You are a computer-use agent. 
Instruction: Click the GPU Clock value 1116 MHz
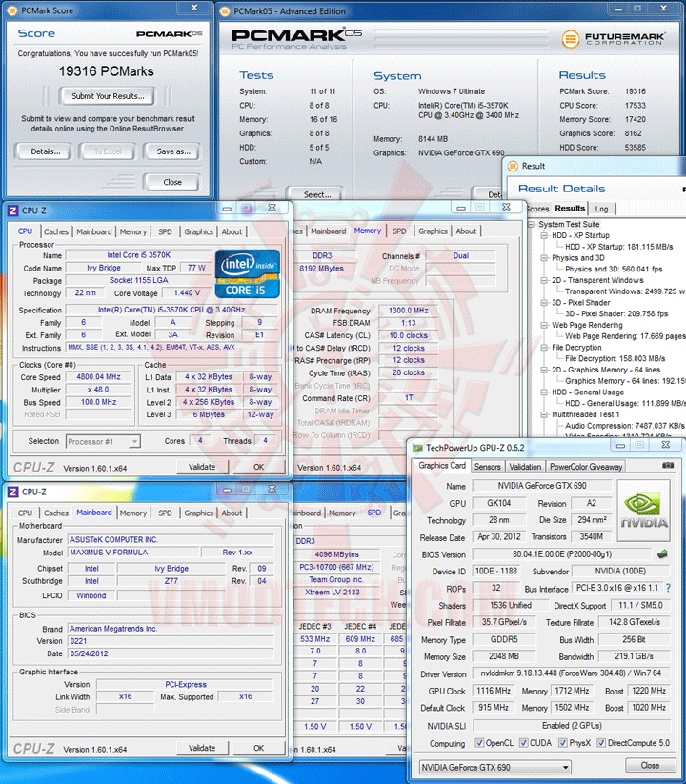494,691
